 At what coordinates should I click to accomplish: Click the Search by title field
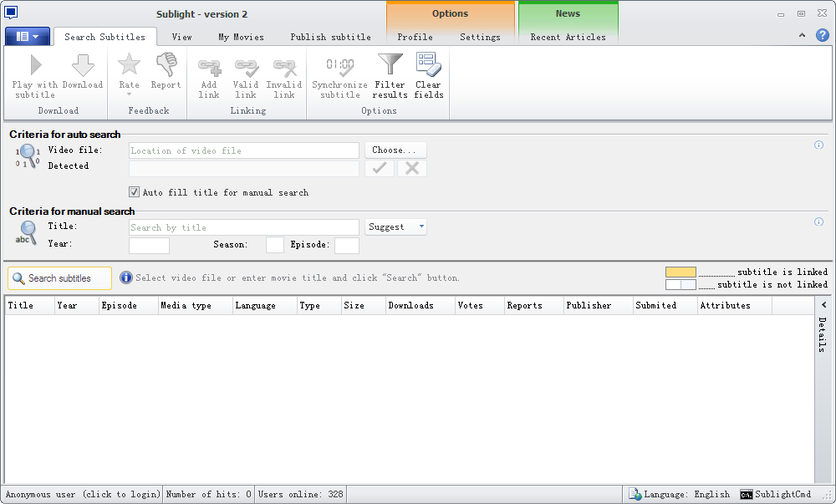(244, 227)
